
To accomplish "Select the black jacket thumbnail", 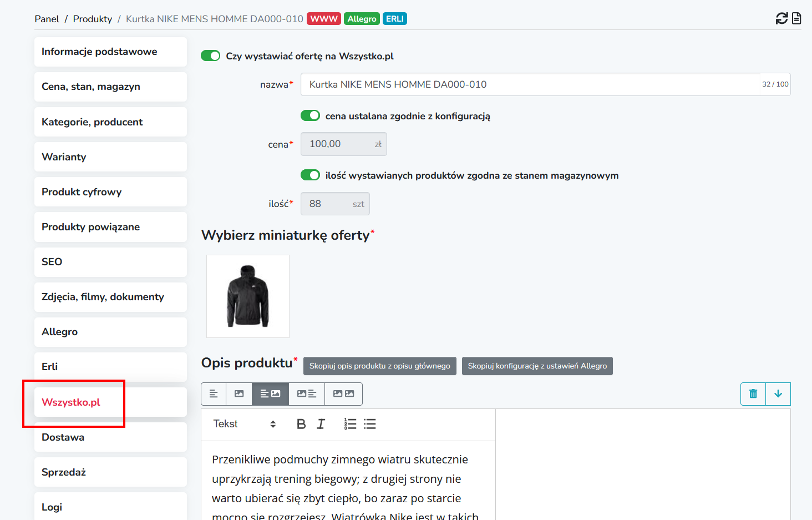I will [248, 296].
